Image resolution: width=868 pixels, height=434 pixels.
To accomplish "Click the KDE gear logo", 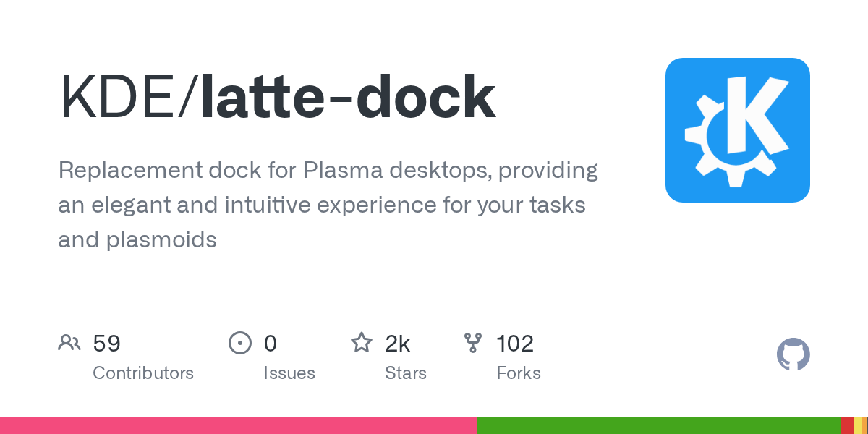I will [737, 130].
